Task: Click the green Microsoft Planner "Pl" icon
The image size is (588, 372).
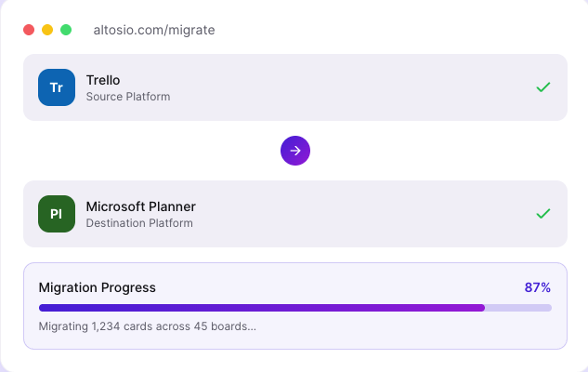Action: pyautogui.click(x=57, y=214)
